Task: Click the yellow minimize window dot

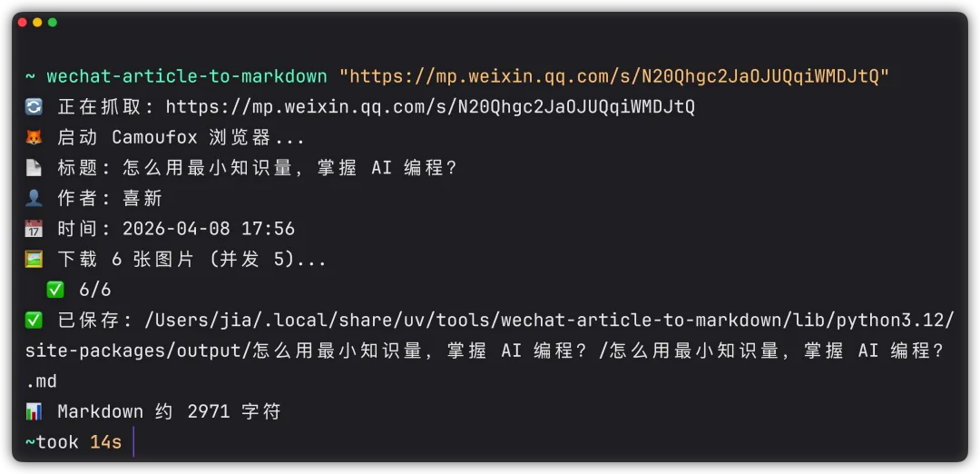Action: coord(37,22)
